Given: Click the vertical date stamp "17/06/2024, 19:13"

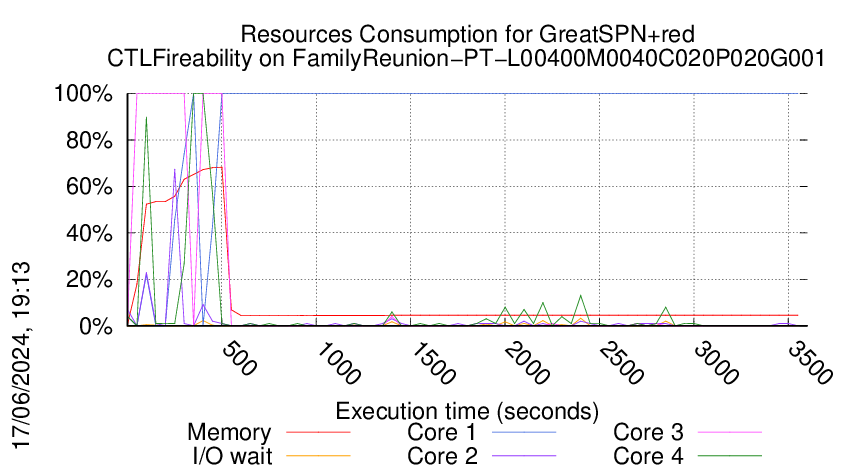Looking at the screenshot, I should (x=21, y=356).
